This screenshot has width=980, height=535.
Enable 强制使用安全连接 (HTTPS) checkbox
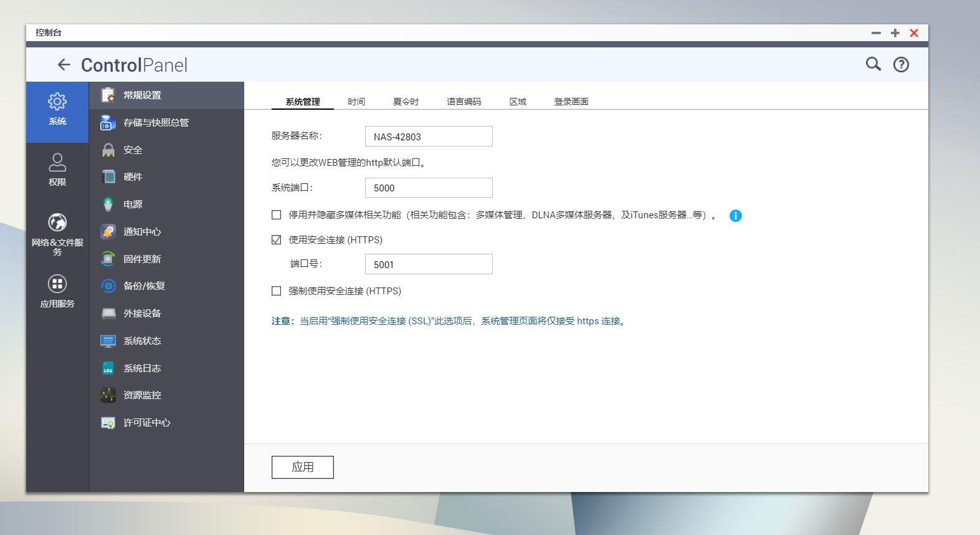coord(277,291)
